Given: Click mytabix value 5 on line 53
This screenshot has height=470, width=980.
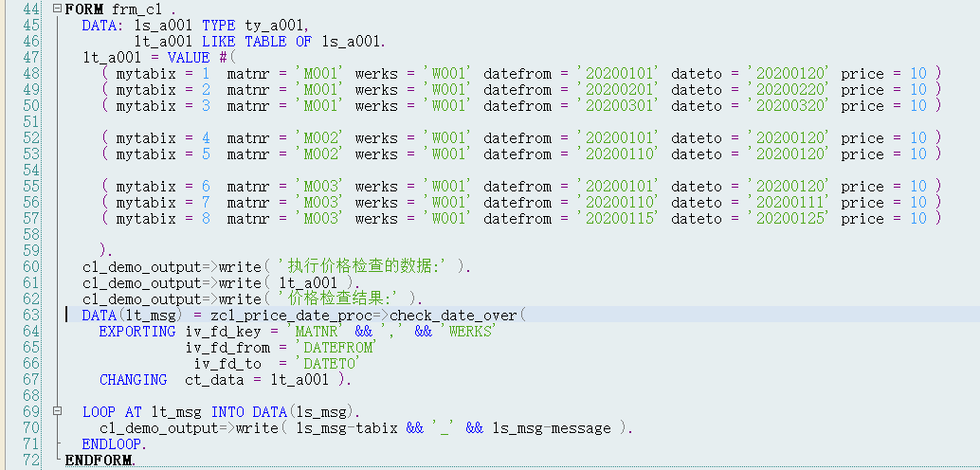Looking at the screenshot, I should 207,154.
